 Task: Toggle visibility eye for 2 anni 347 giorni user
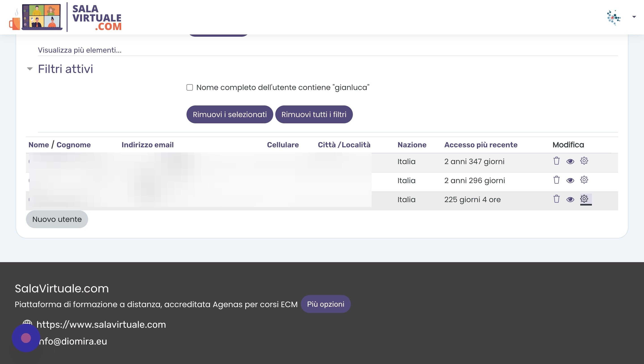(x=570, y=161)
